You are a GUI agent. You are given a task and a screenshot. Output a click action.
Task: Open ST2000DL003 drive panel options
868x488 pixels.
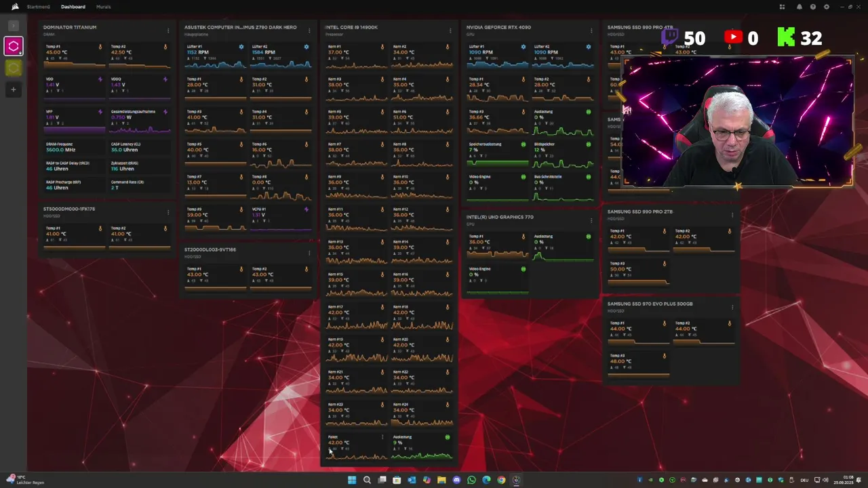coord(309,253)
